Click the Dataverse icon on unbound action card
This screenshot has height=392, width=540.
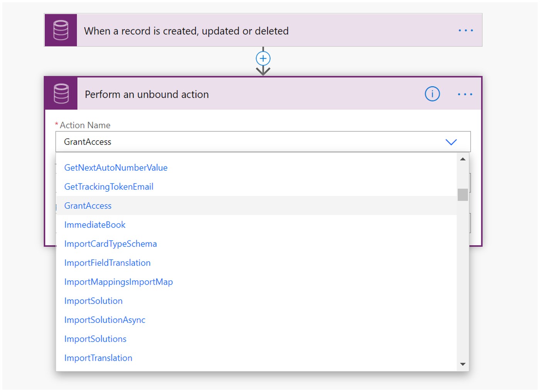61,93
